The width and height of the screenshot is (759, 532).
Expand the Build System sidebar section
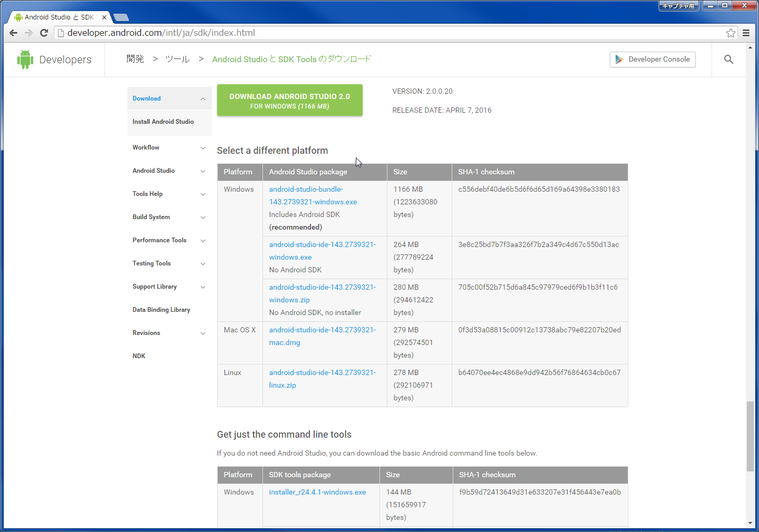[x=203, y=218]
